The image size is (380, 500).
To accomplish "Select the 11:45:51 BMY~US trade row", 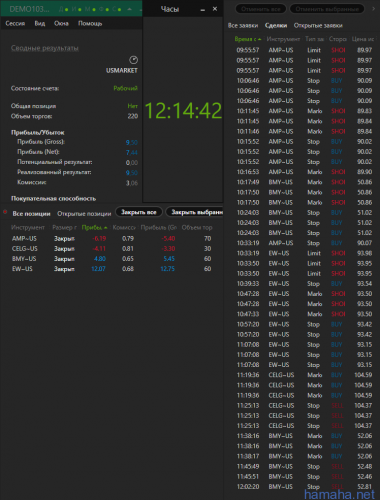I will [303, 477].
